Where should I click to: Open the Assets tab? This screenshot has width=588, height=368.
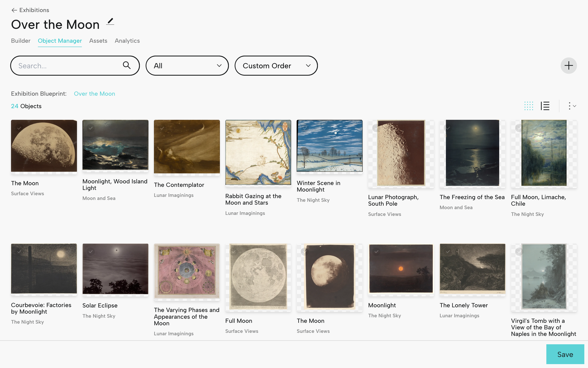tap(98, 41)
